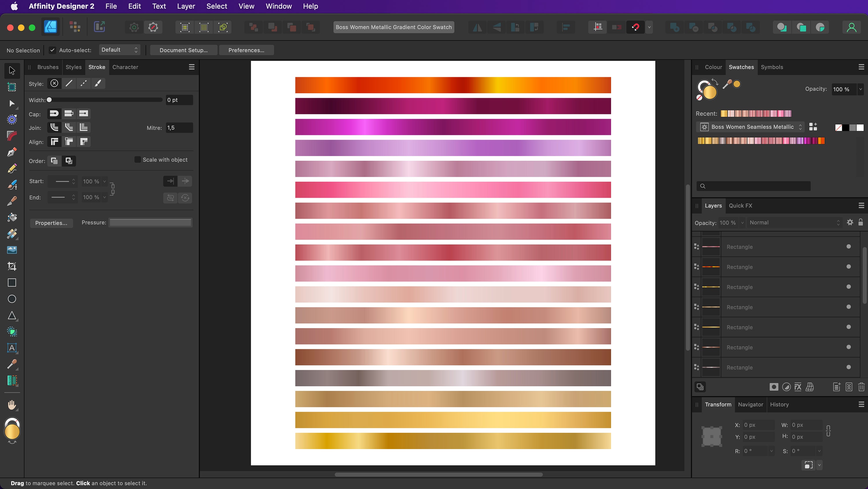Select the Hand tool for panning
This screenshot has height=489, width=868.
pyautogui.click(x=12, y=405)
